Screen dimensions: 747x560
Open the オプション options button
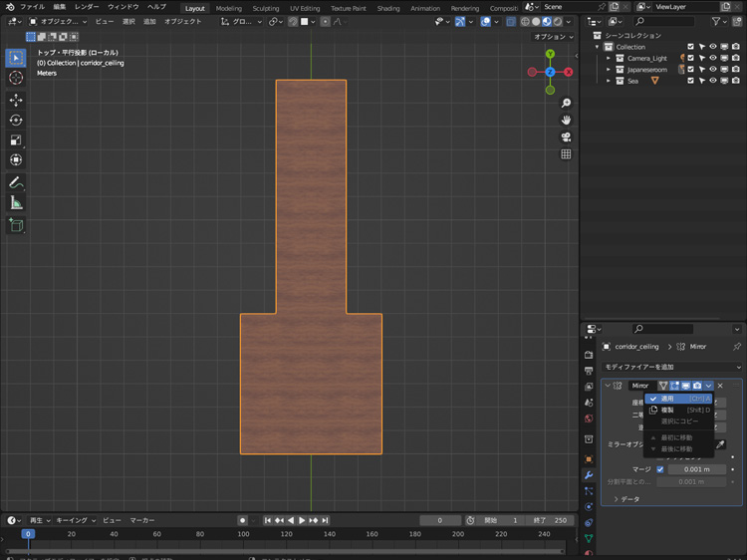coord(552,36)
